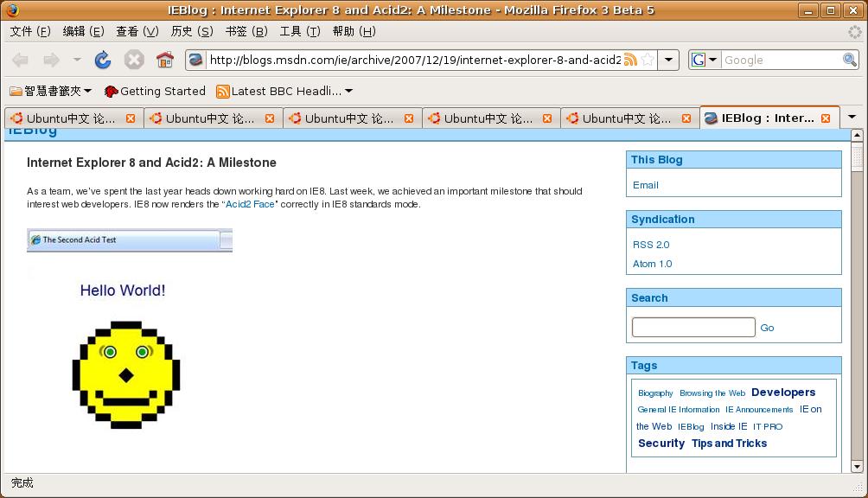868x498 pixels.
Task: Click the 完成 status bar text
Action: tap(22, 483)
